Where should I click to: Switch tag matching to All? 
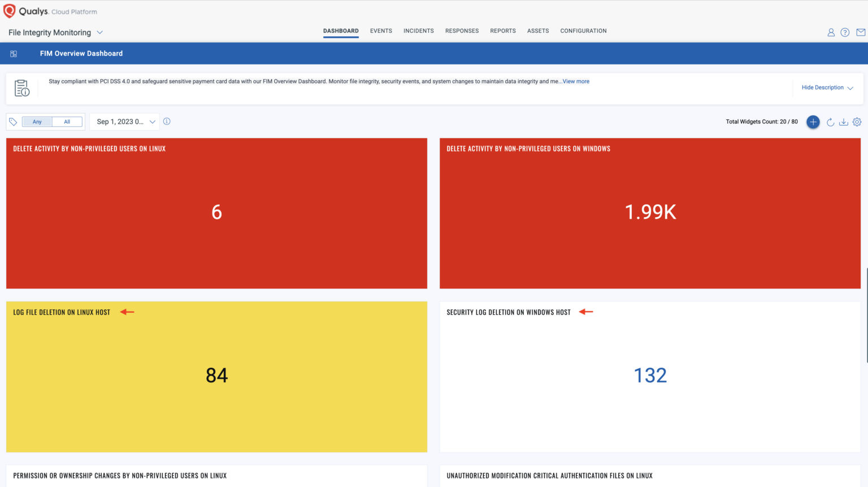coord(67,122)
